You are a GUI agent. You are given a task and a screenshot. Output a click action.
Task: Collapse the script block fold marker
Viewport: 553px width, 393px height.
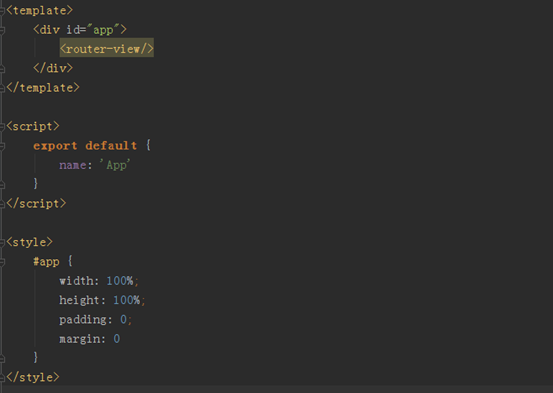(2, 126)
